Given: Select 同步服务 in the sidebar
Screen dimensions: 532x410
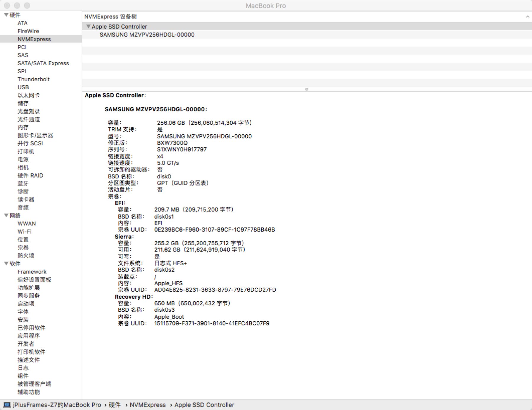Looking at the screenshot, I should 28,296.
